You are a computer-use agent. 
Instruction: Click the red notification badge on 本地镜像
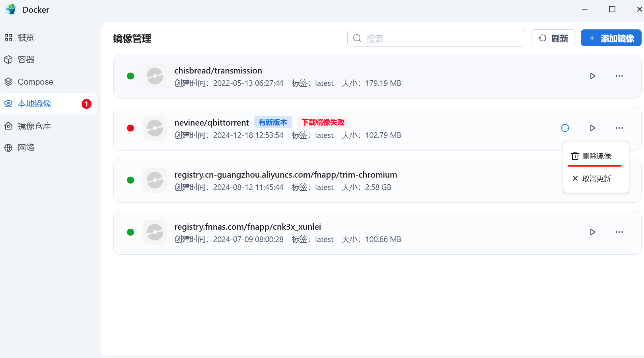86,104
